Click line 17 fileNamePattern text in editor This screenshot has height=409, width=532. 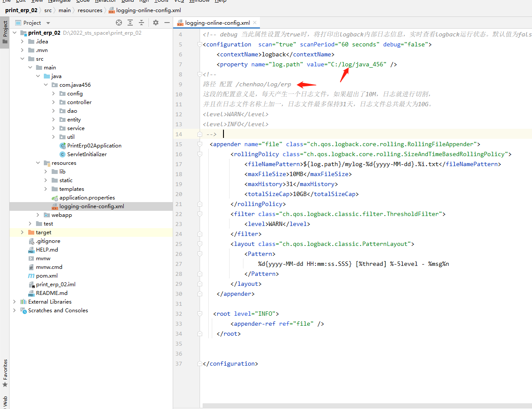(x=373, y=164)
